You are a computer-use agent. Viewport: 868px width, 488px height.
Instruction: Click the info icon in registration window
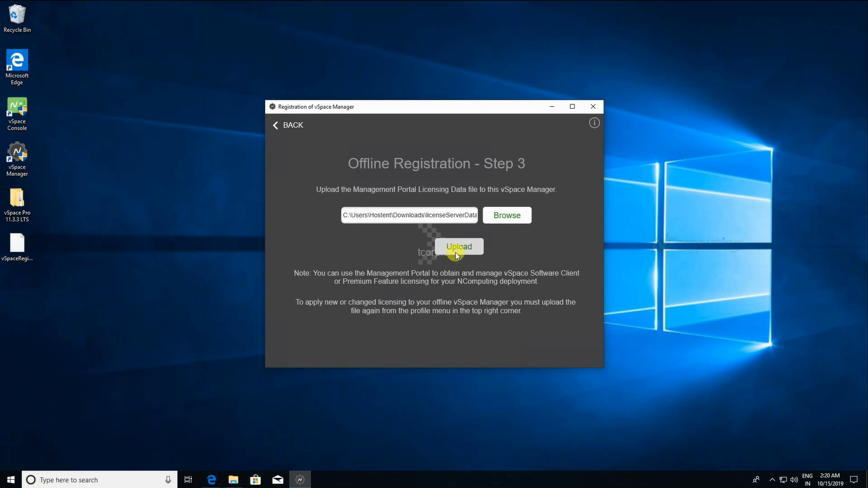594,123
